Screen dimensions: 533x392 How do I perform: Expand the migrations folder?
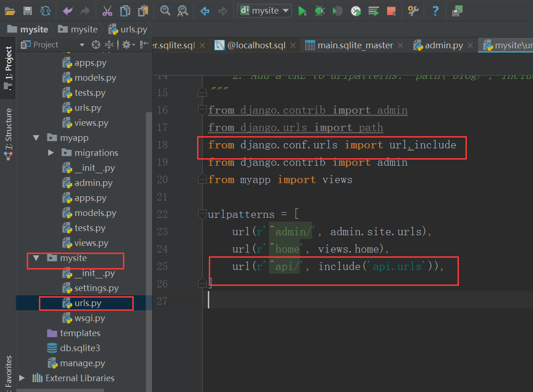click(51, 153)
